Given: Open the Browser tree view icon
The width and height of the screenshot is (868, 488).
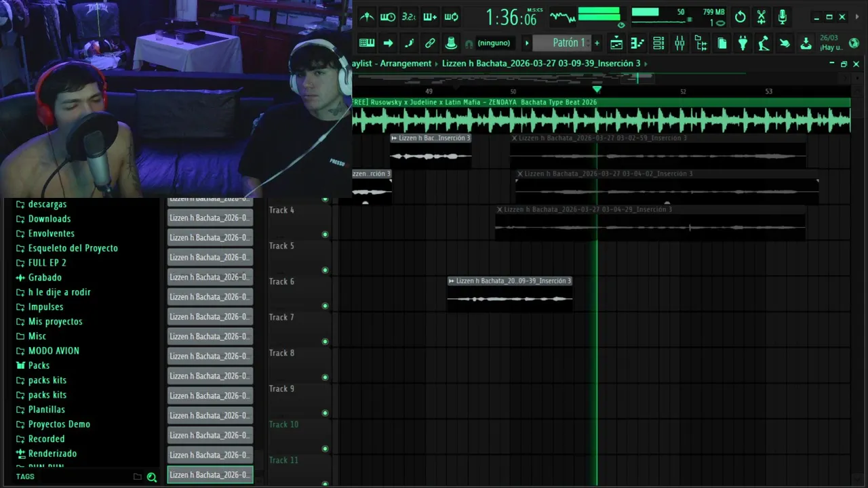Looking at the screenshot, I should pos(701,43).
